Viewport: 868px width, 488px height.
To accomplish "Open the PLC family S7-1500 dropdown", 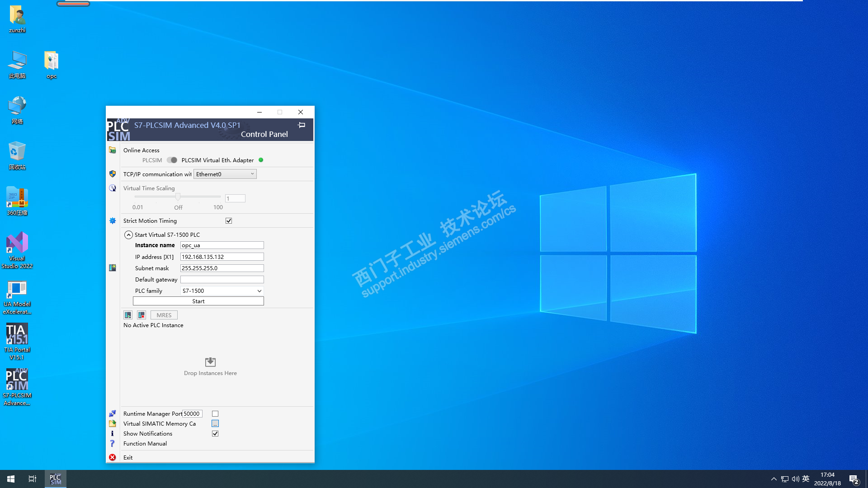I will [222, 291].
